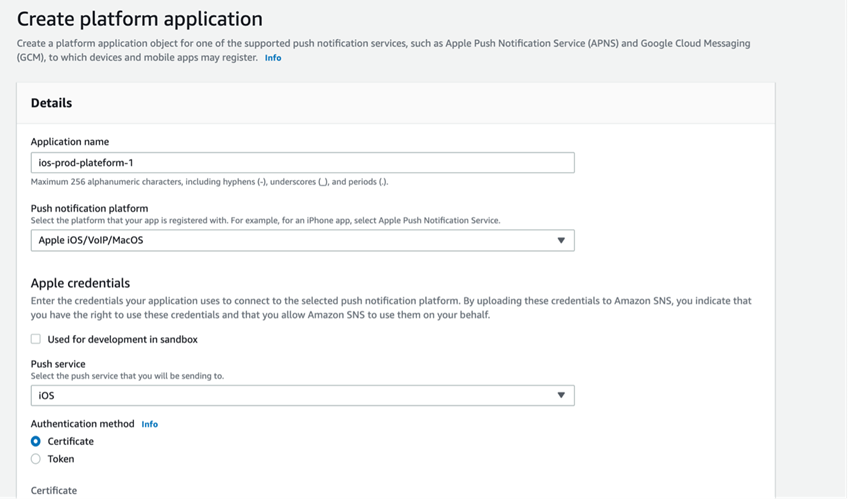
Task: Click the 'Application name' field label
Action: [x=70, y=142]
